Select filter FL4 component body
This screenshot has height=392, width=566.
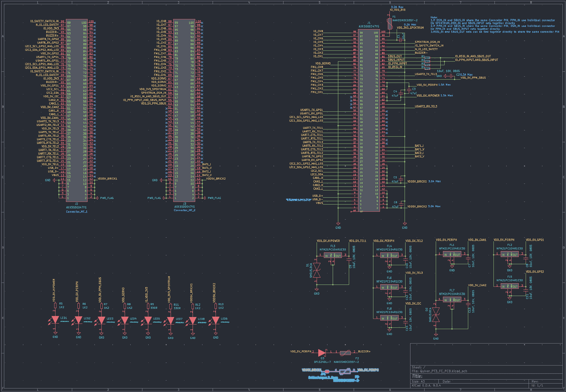[389, 255]
